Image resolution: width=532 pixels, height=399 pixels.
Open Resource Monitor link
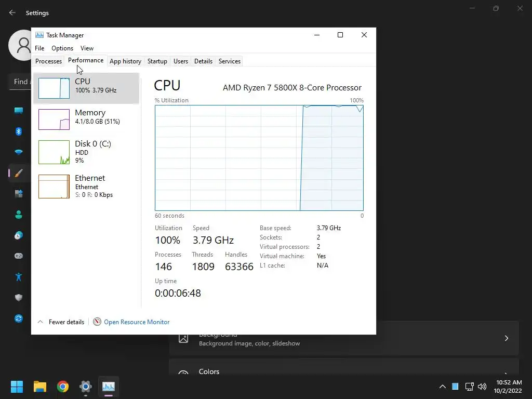137,322
